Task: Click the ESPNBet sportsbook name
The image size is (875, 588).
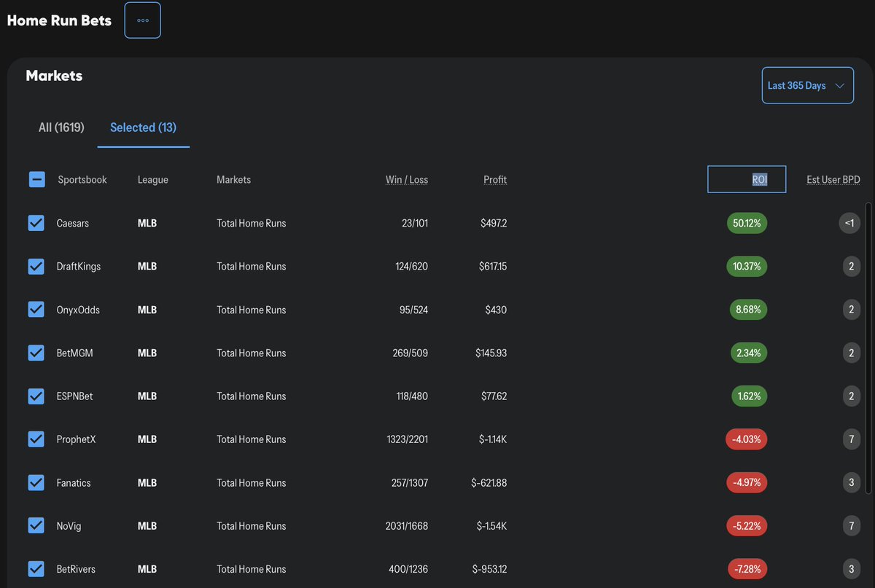Action: 75,396
